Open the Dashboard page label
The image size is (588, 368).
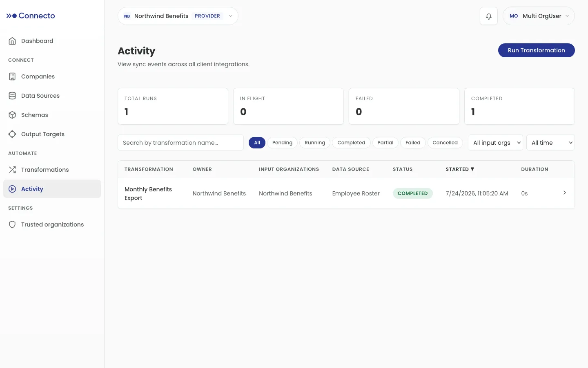point(37,41)
